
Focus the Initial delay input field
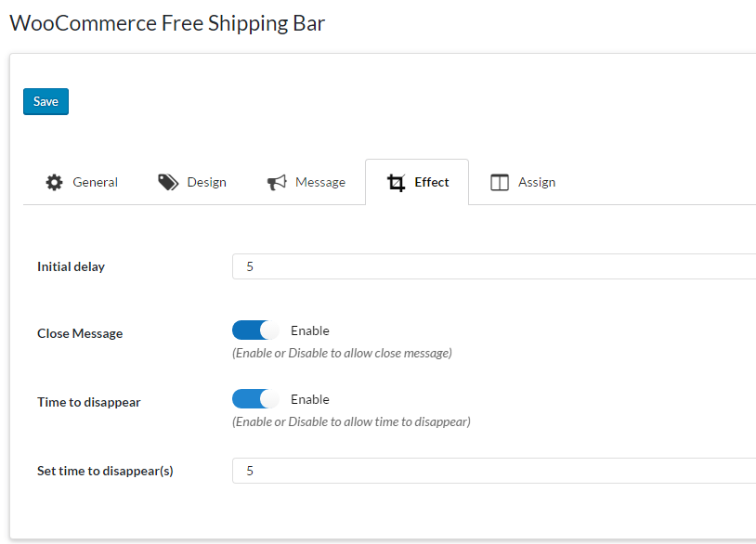[x=494, y=266]
